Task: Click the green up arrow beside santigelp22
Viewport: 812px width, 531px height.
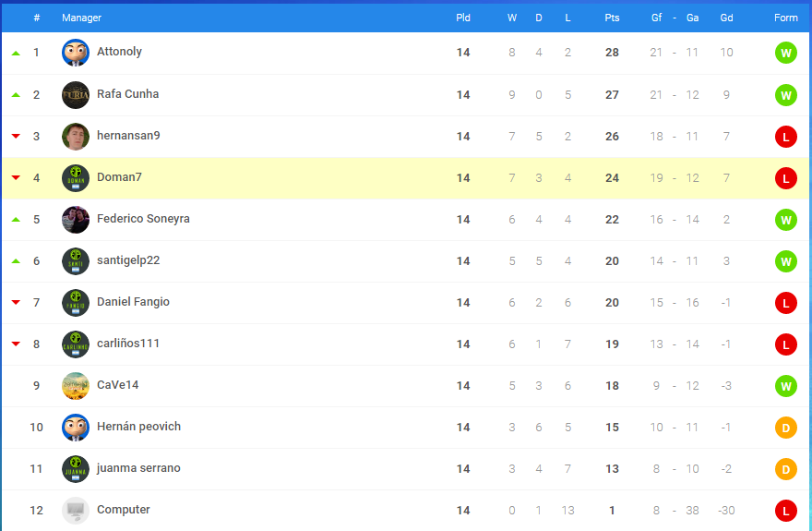Action: pos(16,261)
